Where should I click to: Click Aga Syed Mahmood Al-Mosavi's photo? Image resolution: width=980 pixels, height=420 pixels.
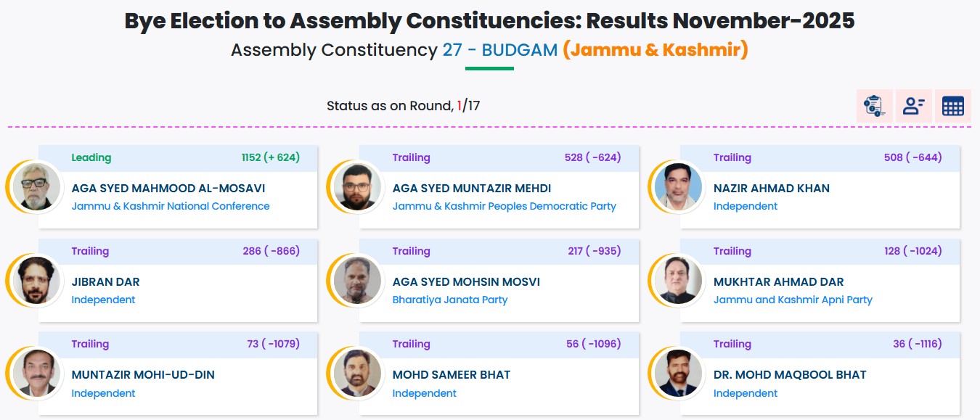click(36, 186)
